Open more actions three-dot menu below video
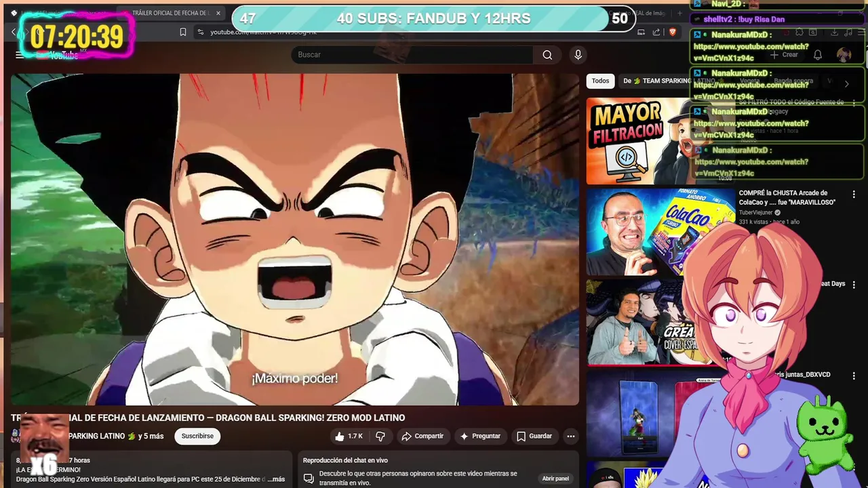 click(x=571, y=436)
